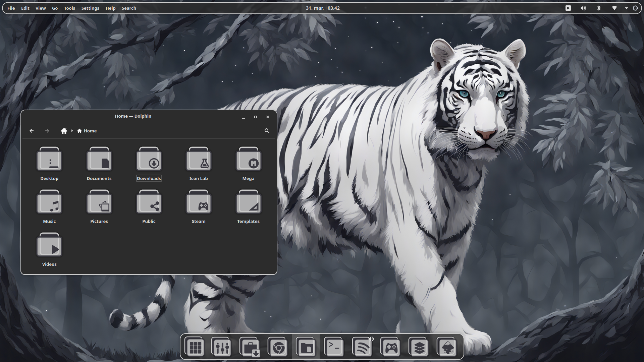The width and height of the screenshot is (644, 362).
Task: Go back with the left arrow in Dolphin
Action: click(32, 131)
